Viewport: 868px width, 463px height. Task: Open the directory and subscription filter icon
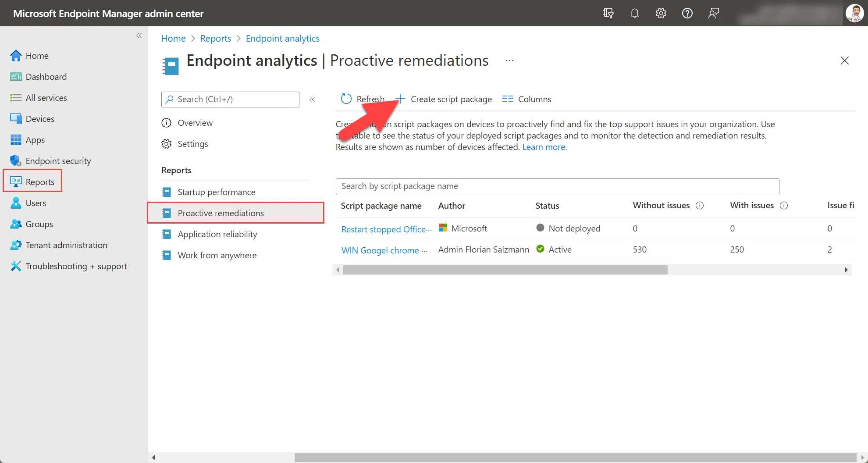coord(608,13)
